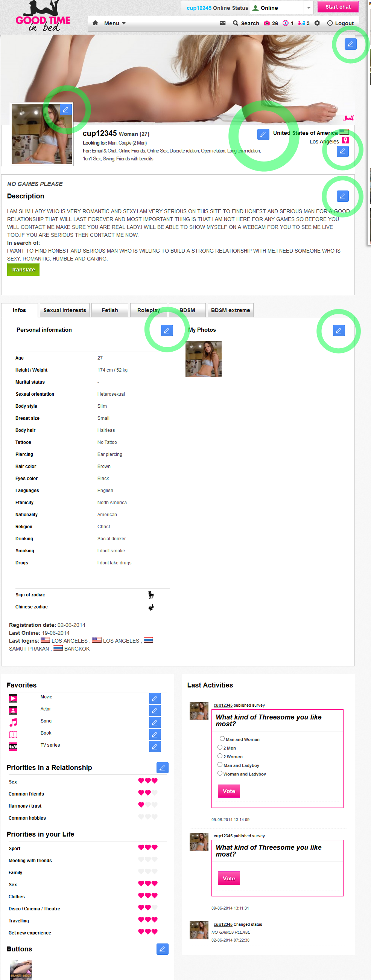This screenshot has width=371, height=980.
Task: Click the green Translate button
Action: click(23, 270)
